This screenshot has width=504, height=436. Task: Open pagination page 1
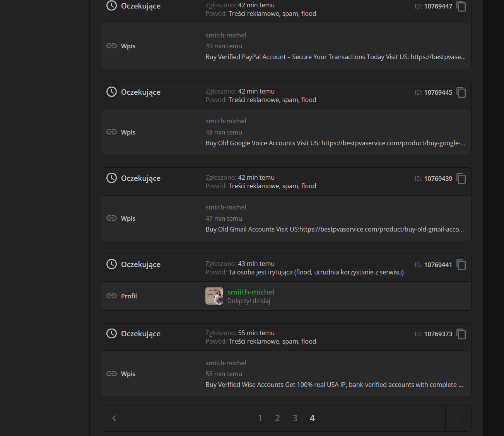[260, 418]
